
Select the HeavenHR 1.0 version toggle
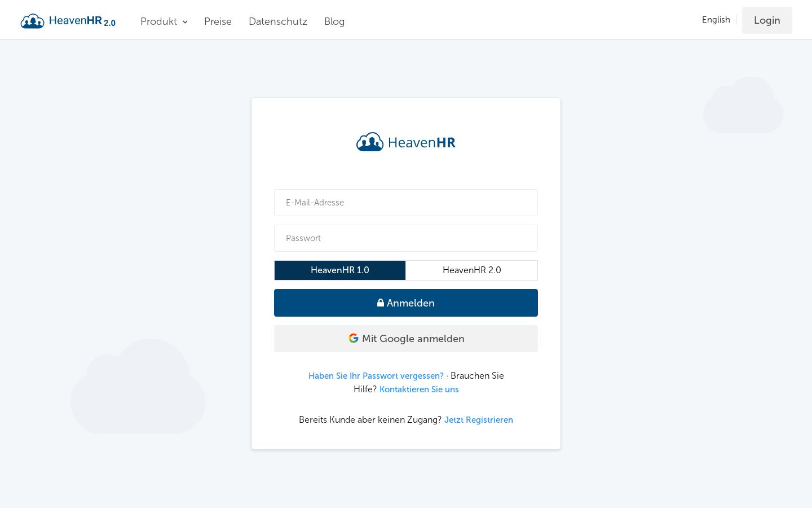[x=340, y=270]
